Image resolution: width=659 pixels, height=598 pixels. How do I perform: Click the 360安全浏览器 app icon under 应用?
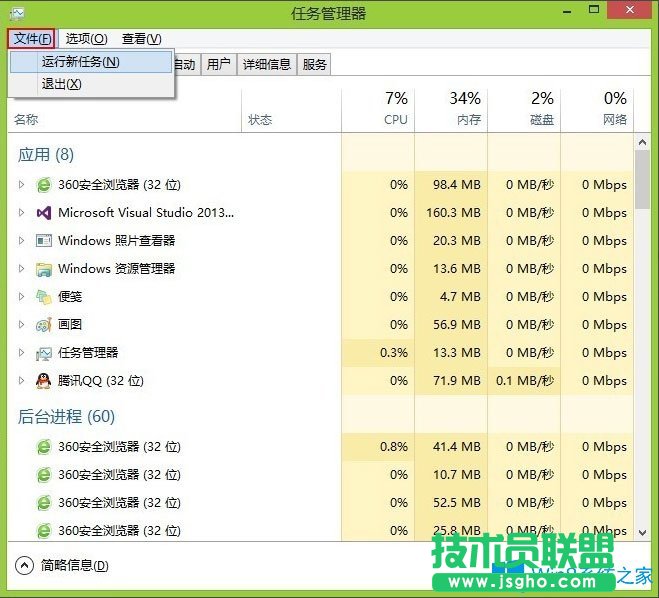(x=44, y=185)
